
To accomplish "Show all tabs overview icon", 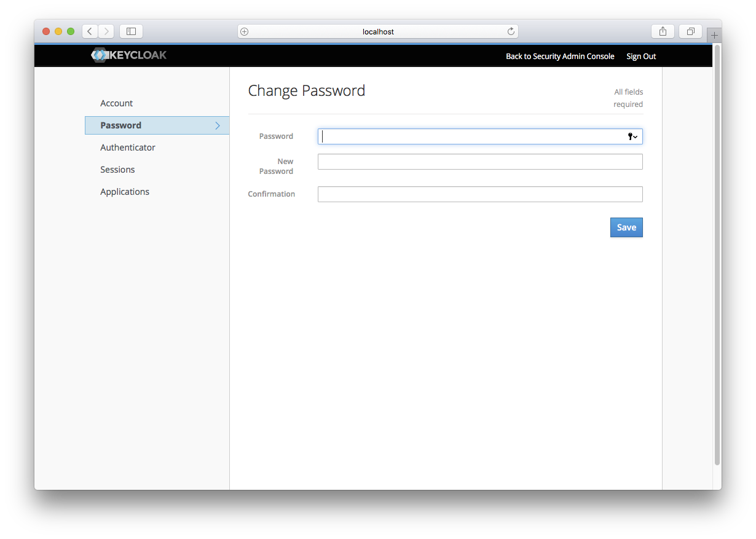I will 691,31.
